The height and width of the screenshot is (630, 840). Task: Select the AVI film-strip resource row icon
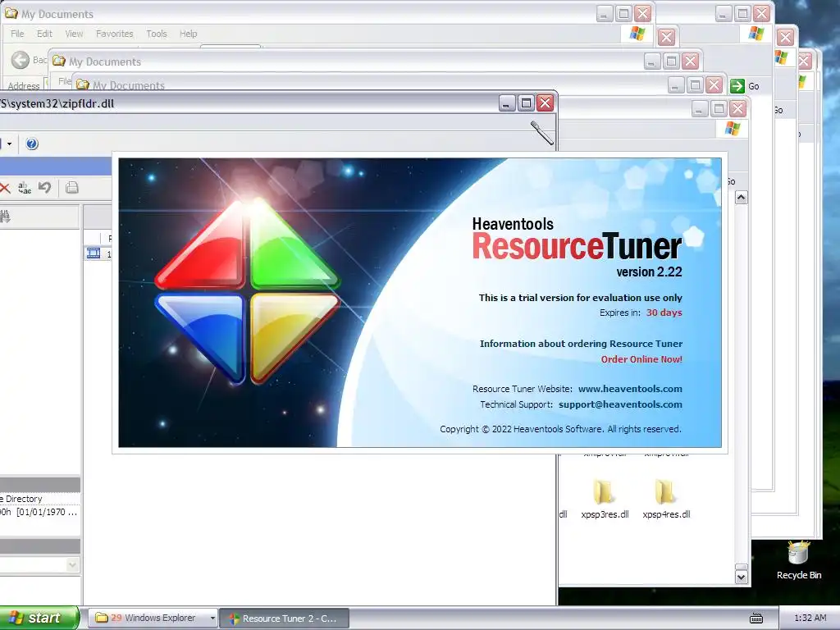pyautogui.click(x=94, y=253)
